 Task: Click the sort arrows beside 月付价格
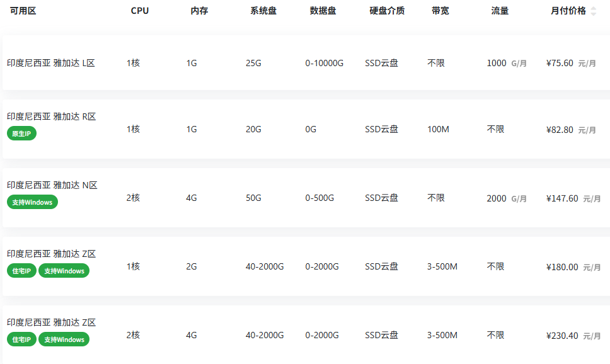tap(593, 11)
